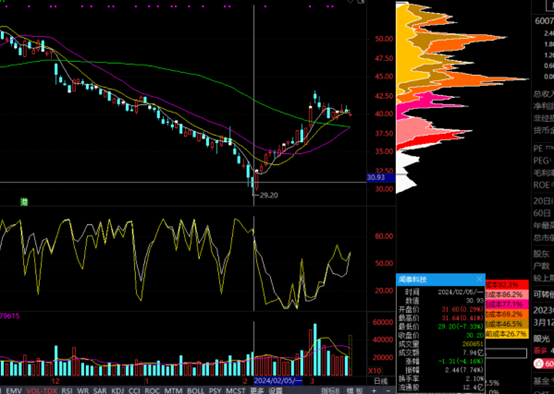This screenshot has width=554, height=394.
Task: Open the 日线 period selector
Action: [x=381, y=381]
